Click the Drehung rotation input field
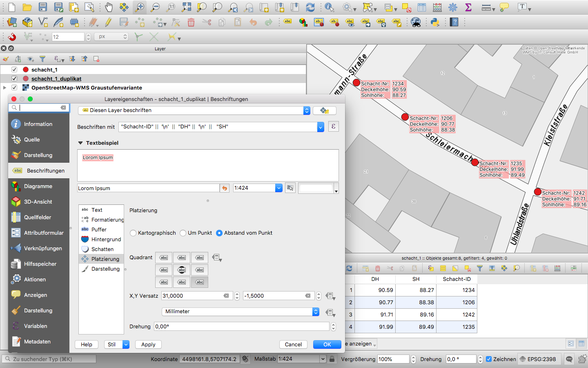The height and width of the screenshot is (368, 588). (x=242, y=326)
